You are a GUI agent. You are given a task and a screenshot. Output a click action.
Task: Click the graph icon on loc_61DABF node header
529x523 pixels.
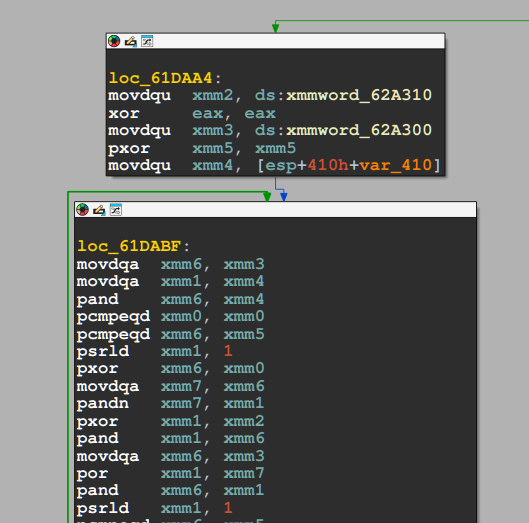[x=115, y=210]
